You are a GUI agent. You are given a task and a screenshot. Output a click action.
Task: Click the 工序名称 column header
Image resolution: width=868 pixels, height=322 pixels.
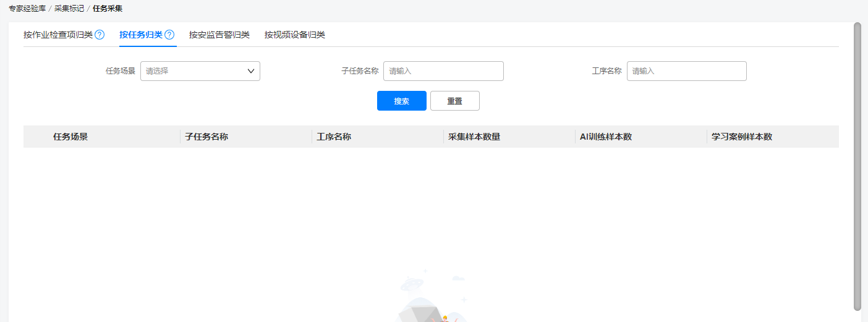point(334,137)
